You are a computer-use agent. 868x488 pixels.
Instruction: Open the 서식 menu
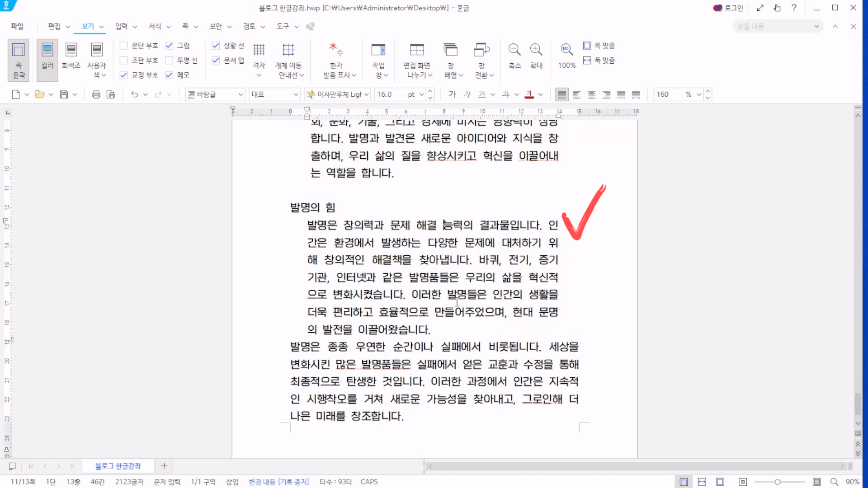click(155, 26)
